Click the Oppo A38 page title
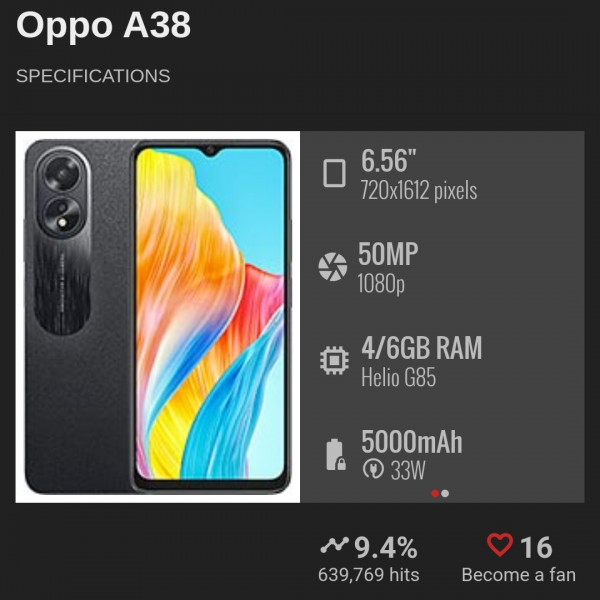The image size is (600, 600). point(103,27)
